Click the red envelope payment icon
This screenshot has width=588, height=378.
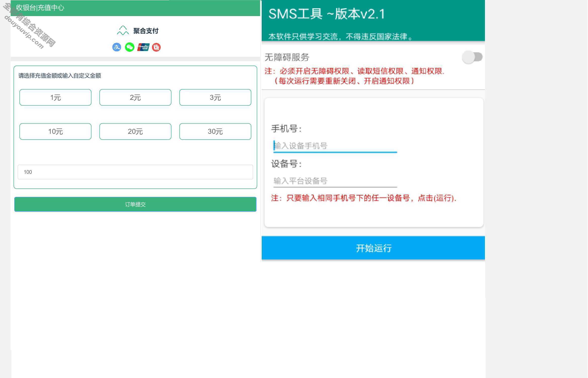point(156,47)
